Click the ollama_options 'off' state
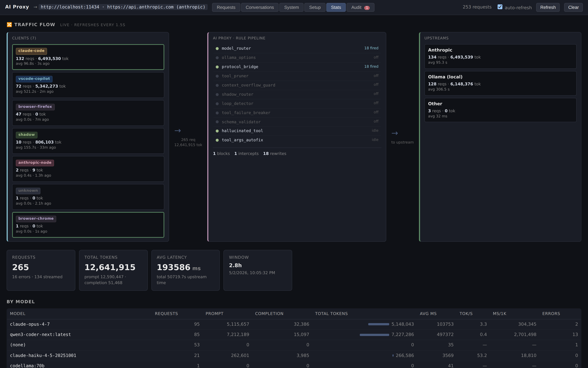The width and height of the screenshot is (588, 368). click(x=376, y=57)
